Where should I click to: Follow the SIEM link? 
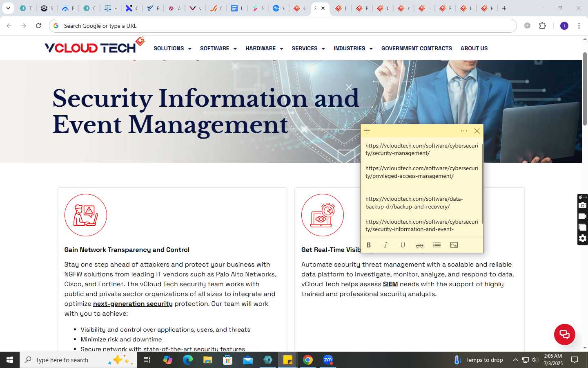tap(390, 284)
